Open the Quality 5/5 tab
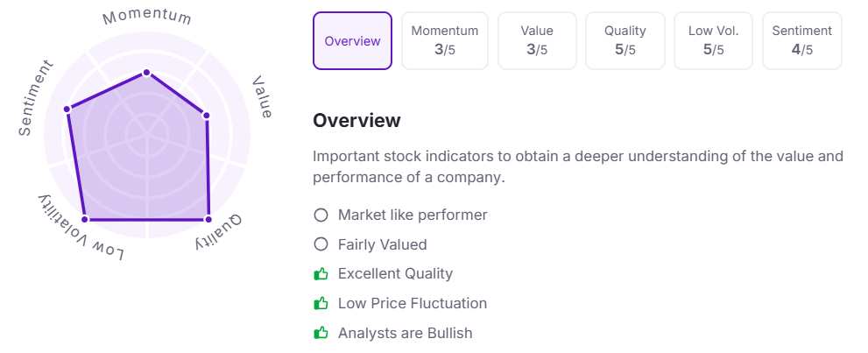Screen dimensions: 868x353 click(625, 41)
